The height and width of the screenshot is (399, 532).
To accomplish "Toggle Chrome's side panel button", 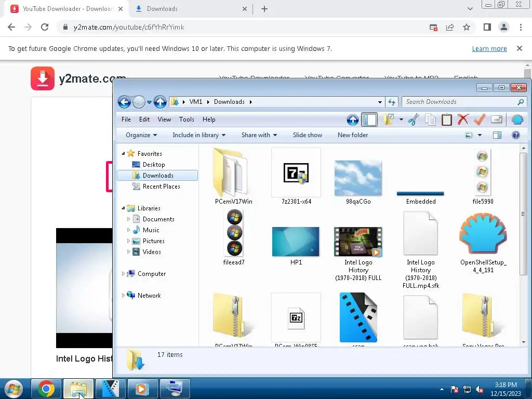I will [487, 27].
